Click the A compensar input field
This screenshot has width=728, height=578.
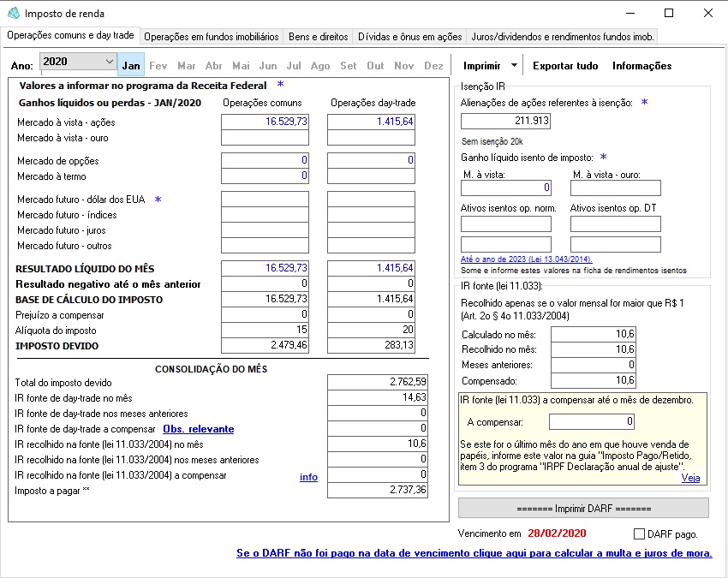click(592, 421)
